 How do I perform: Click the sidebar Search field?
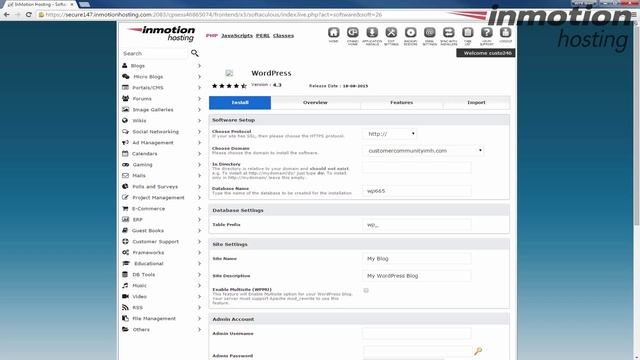[154, 53]
